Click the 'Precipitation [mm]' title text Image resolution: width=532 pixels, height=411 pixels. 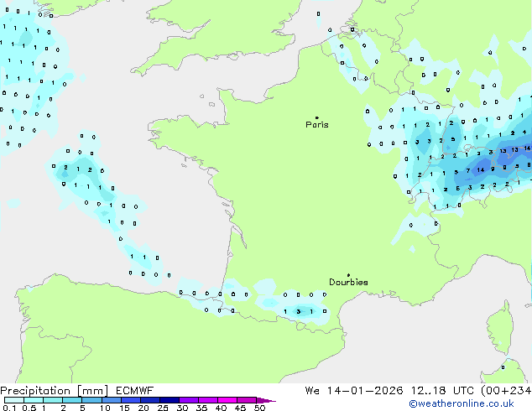(55, 391)
